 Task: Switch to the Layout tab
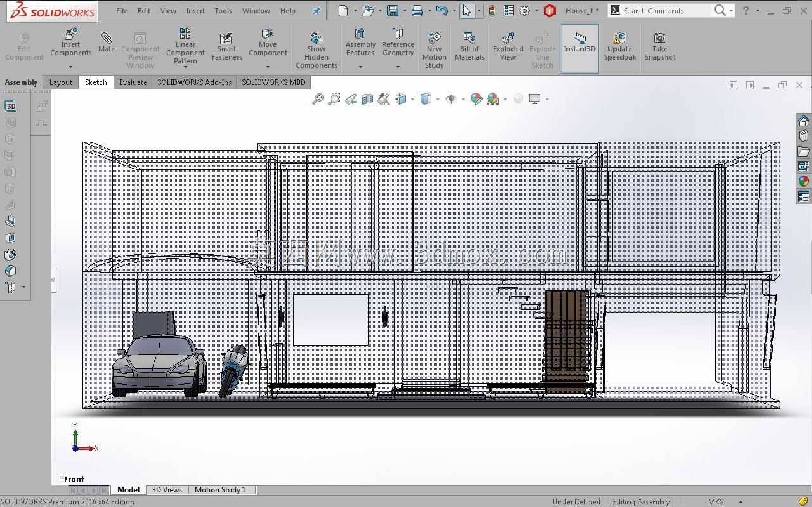click(61, 82)
